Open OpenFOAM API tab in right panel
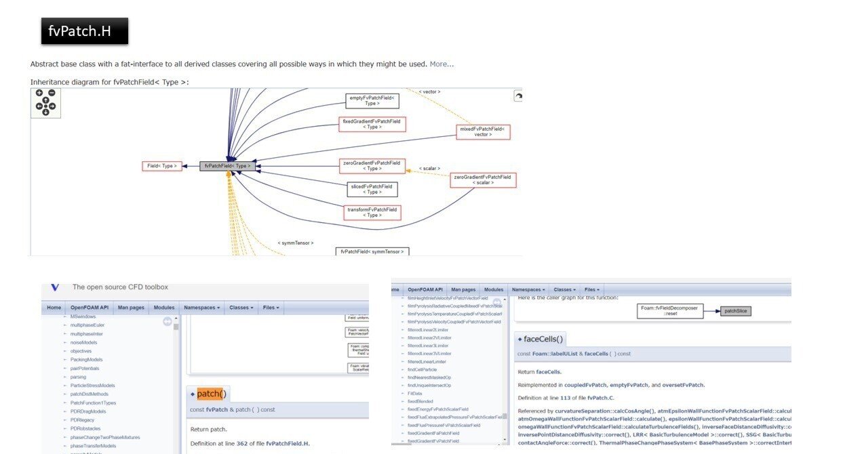 (425, 289)
